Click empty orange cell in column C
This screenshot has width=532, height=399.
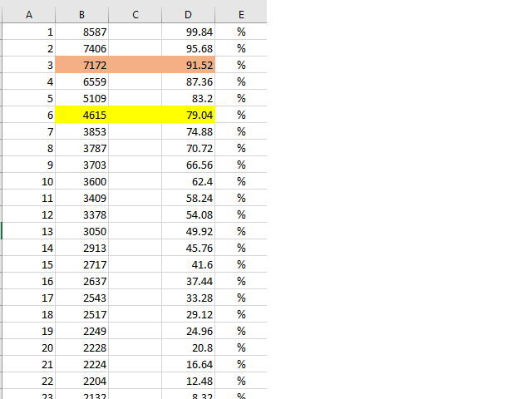click(135, 65)
